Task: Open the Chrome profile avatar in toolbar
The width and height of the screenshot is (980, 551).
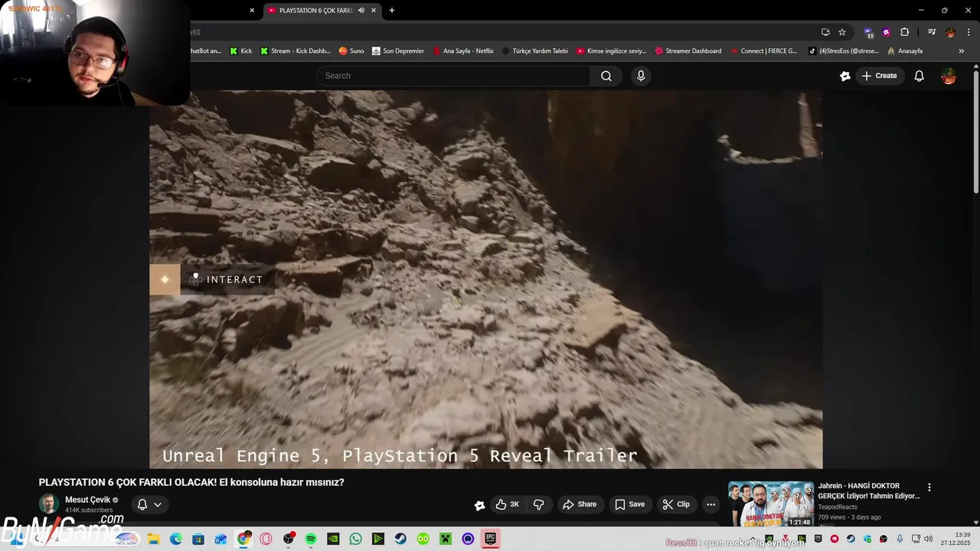Action: tap(950, 32)
